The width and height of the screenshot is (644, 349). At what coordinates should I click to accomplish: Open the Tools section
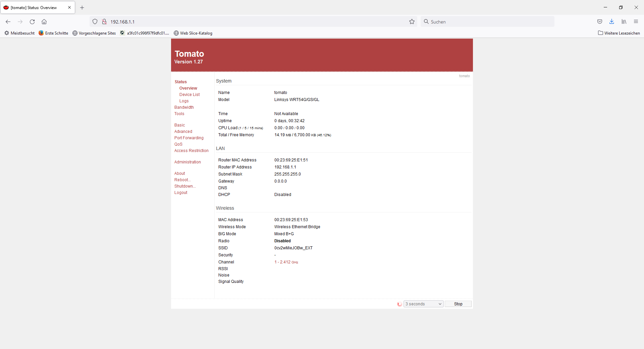click(179, 114)
